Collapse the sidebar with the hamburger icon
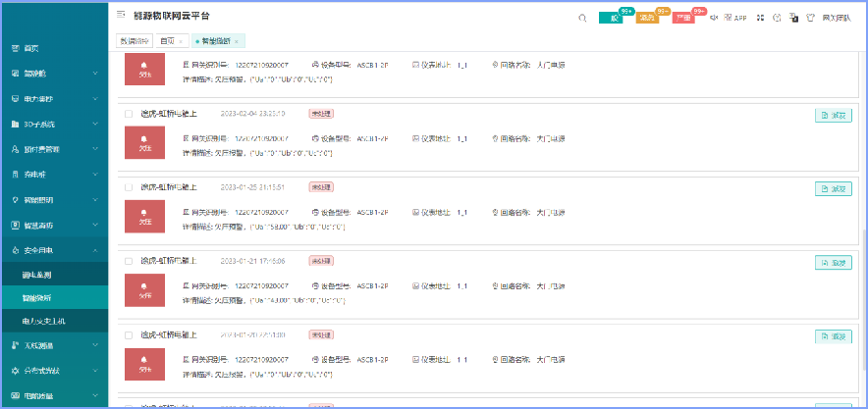 click(x=121, y=15)
